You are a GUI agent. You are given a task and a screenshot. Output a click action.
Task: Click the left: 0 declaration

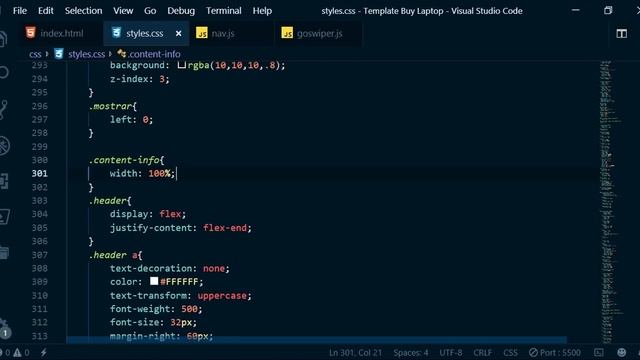point(131,120)
